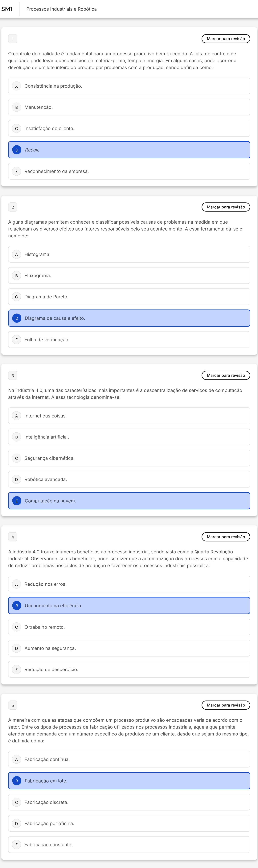
Task: Select 'Fabricação por oficina' option
Action: pyautogui.click(x=129, y=824)
